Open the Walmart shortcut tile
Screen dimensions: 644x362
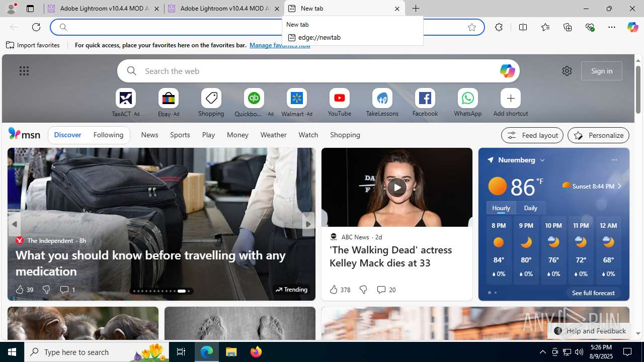coord(297,103)
